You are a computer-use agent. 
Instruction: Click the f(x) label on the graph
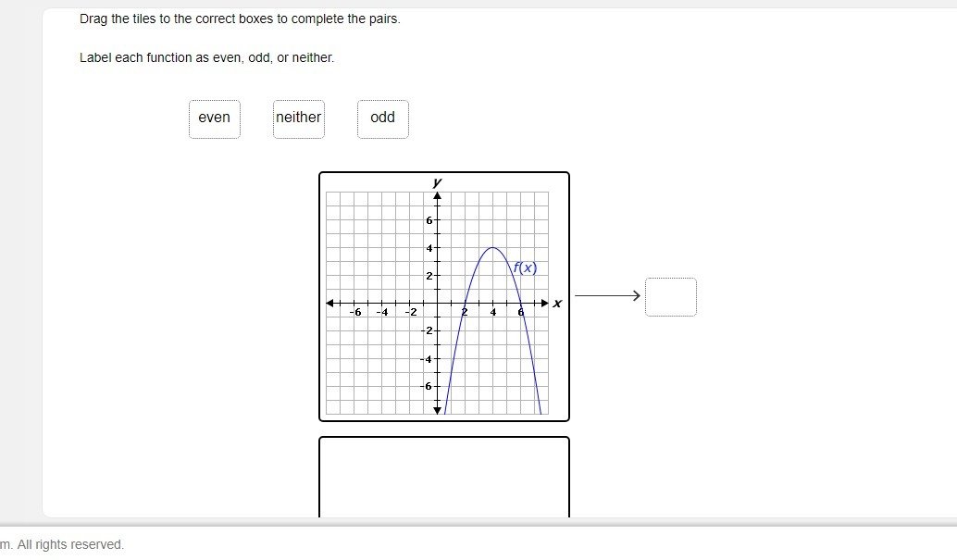point(525,268)
